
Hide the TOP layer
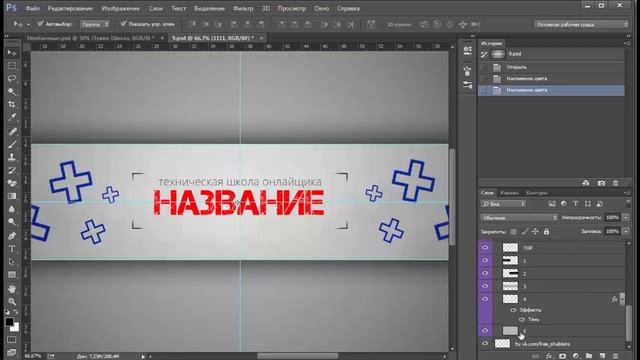(x=485, y=247)
